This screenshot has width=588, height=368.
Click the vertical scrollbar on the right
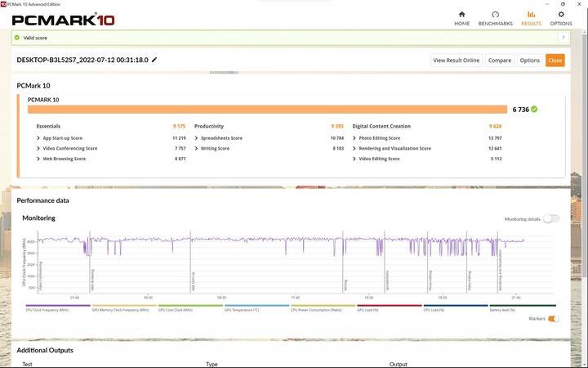point(584,156)
